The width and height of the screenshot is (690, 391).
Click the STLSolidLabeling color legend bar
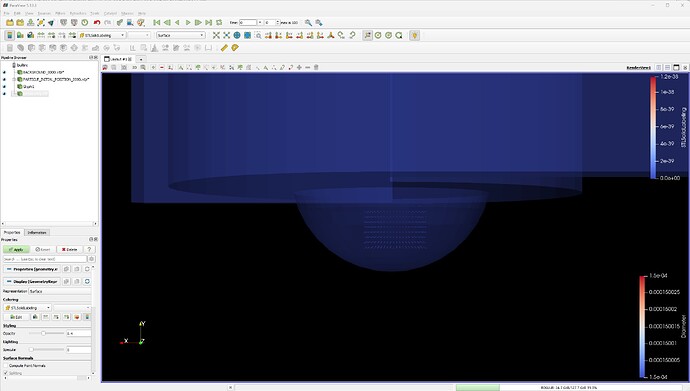[653, 128]
